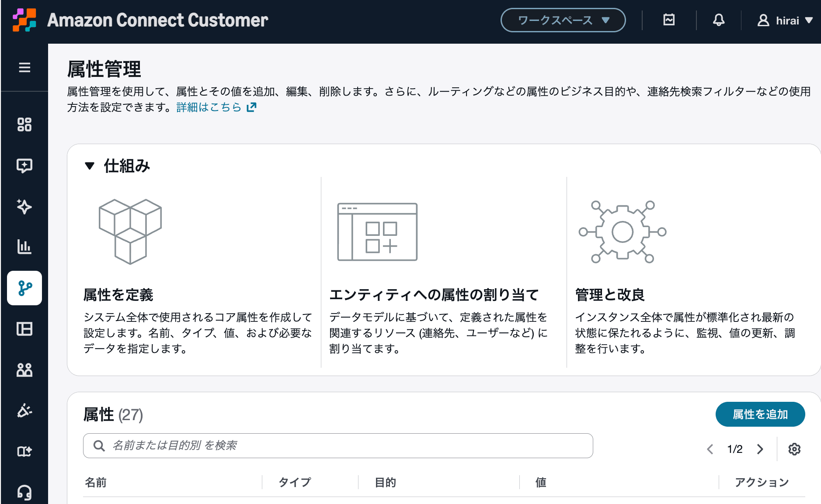Click the 属性 (27) table heading
The width and height of the screenshot is (821, 504).
tap(113, 414)
